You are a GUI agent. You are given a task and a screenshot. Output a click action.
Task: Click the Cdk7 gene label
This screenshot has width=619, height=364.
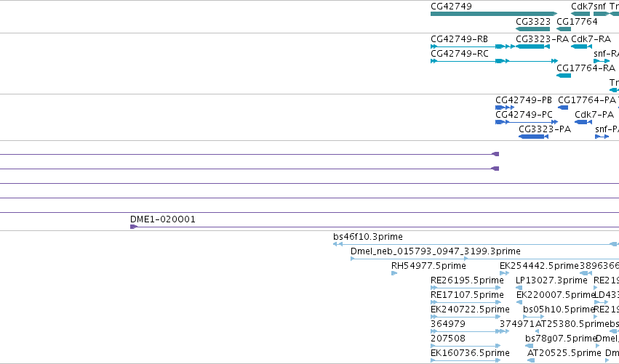[x=582, y=7]
